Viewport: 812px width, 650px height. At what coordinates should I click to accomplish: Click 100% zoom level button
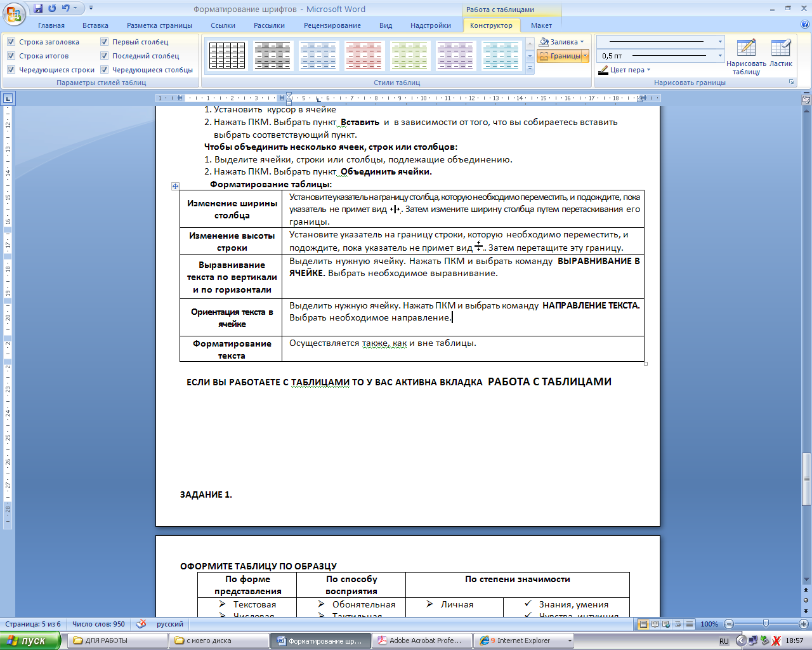point(709,624)
